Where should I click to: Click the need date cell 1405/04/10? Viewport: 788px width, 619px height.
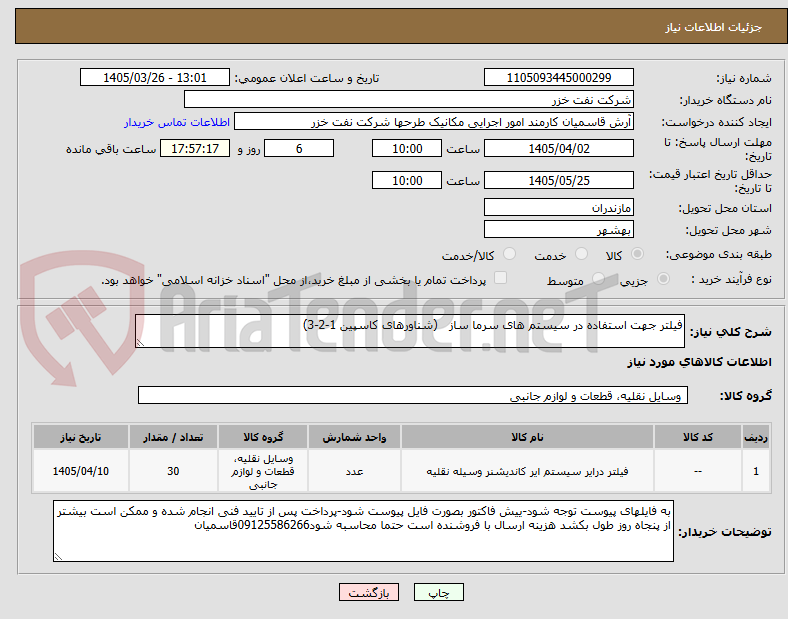(81, 471)
